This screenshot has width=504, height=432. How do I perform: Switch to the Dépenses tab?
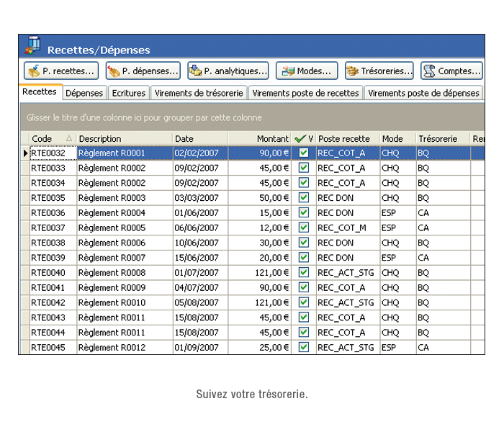[x=84, y=93]
